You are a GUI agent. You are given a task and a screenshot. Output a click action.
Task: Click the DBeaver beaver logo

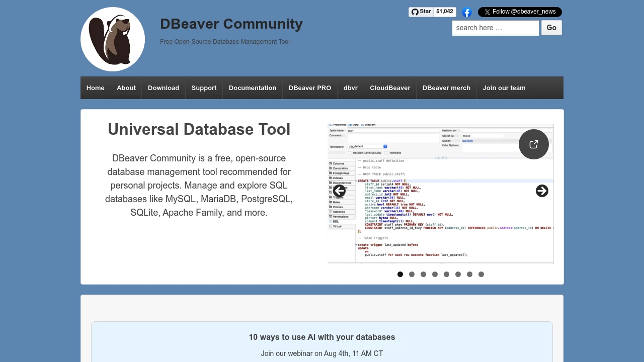(x=113, y=39)
